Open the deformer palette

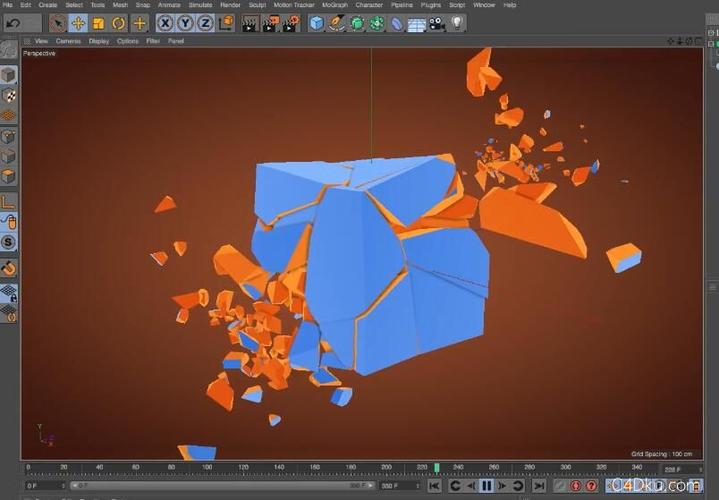[397, 23]
